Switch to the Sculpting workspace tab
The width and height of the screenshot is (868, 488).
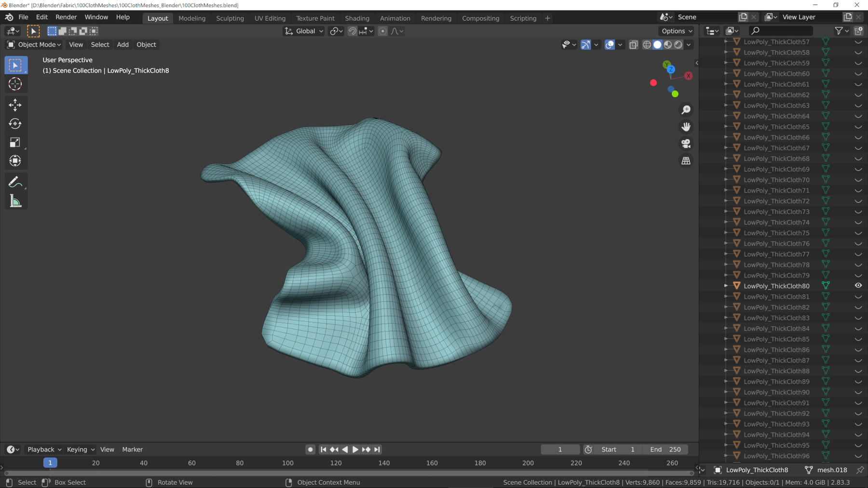pyautogui.click(x=230, y=18)
